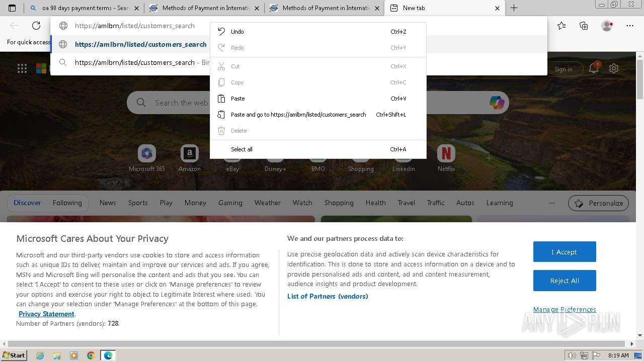
Task: Add a new shortcut with plus tile
Action: point(489,158)
